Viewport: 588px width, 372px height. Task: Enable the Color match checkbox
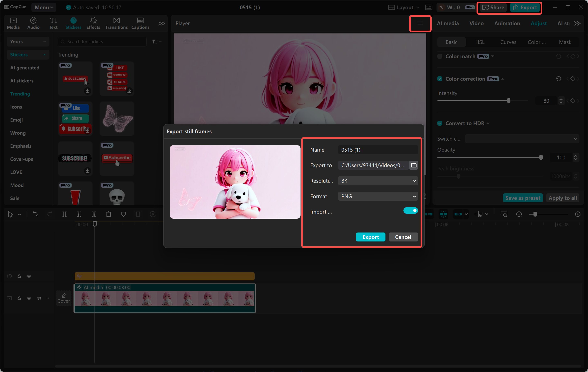pos(440,56)
